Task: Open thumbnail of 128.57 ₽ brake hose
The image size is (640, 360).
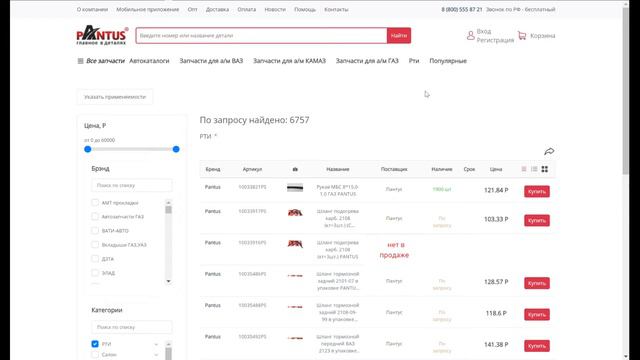Action: click(295, 276)
